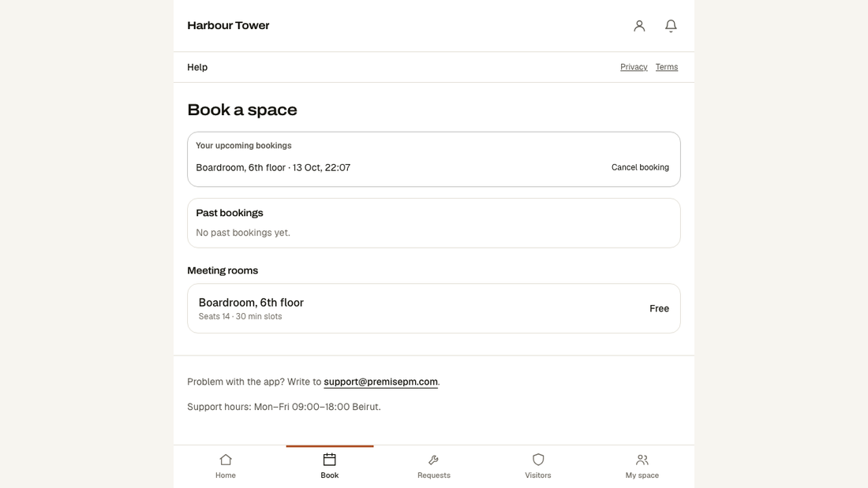Screen dimensions: 868x488
Task: Click 'Seats 14 · 30 min slots' text
Action: (x=240, y=316)
